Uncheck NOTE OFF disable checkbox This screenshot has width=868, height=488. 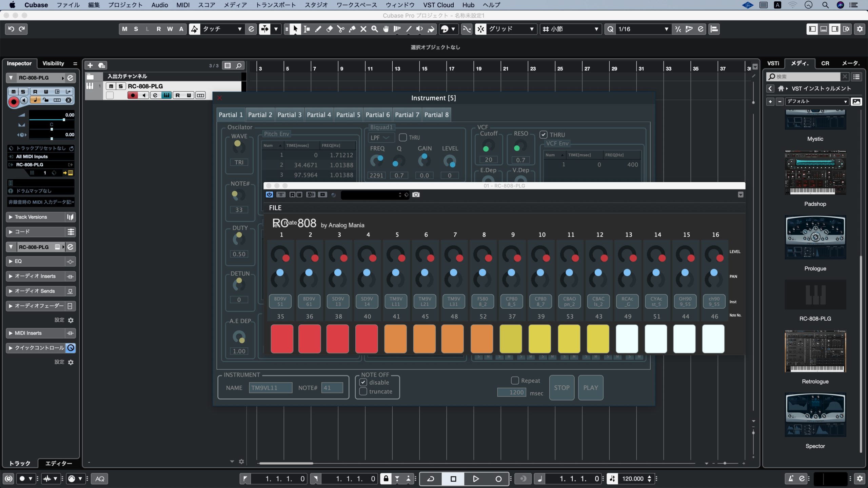[x=363, y=382]
